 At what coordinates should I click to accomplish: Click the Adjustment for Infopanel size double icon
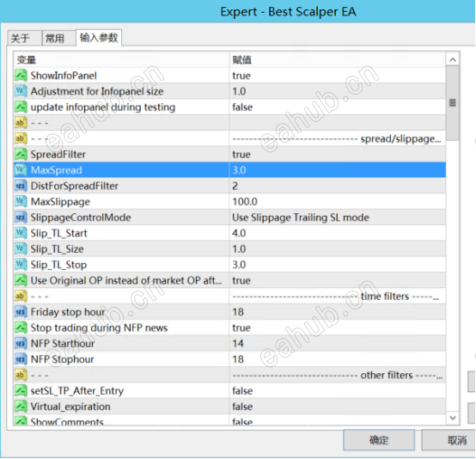pos(21,91)
